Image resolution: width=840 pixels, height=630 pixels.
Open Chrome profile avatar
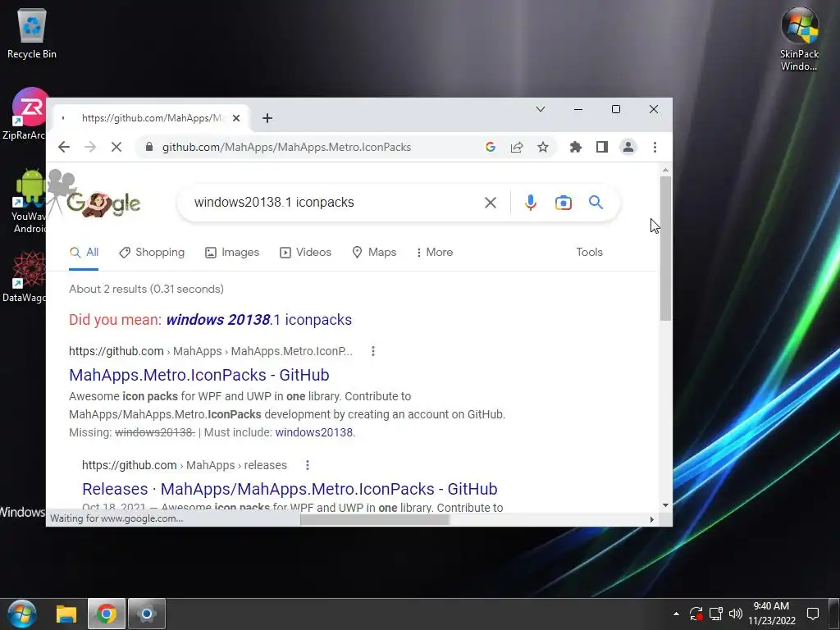tap(628, 147)
